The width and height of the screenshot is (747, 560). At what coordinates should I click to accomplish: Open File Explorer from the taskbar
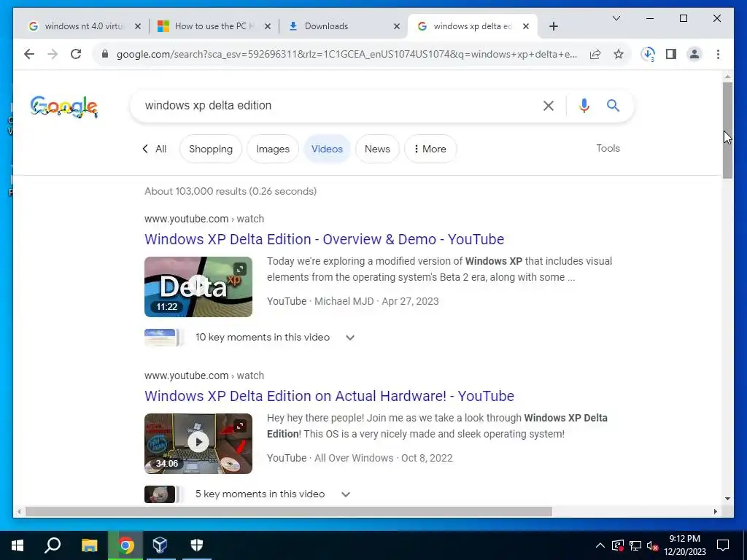click(89, 545)
